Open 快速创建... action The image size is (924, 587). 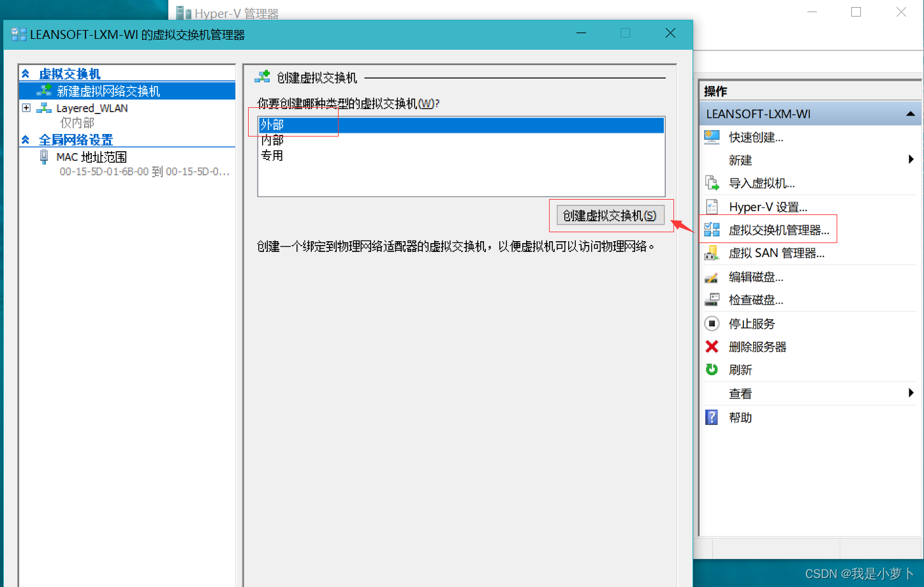756,137
